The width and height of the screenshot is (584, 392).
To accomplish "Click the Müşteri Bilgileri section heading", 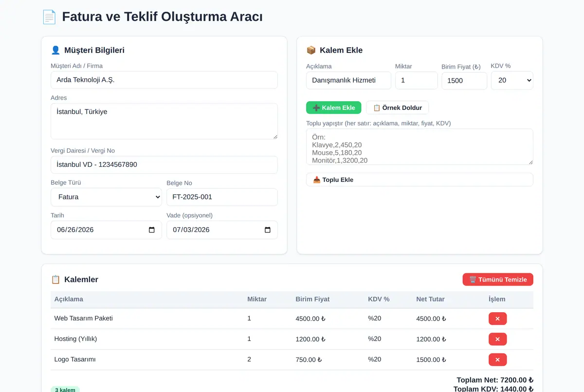I will tap(88, 50).
